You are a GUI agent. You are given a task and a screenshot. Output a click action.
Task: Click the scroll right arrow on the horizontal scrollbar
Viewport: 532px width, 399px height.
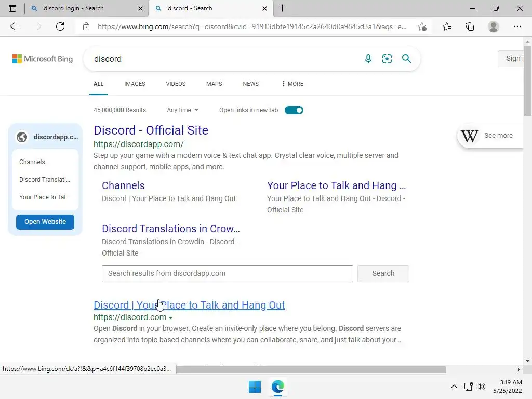[x=519, y=369]
